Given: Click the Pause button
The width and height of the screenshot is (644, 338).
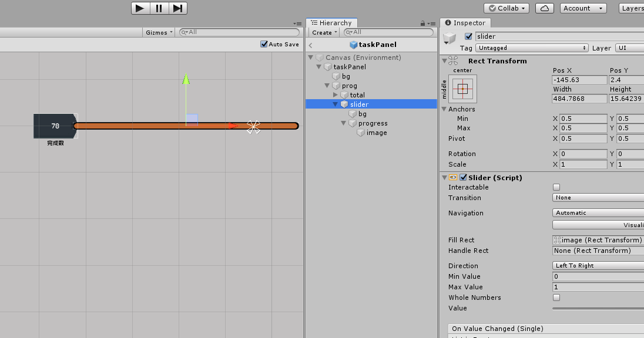Looking at the screenshot, I should pyautogui.click(x=159, y=8).
